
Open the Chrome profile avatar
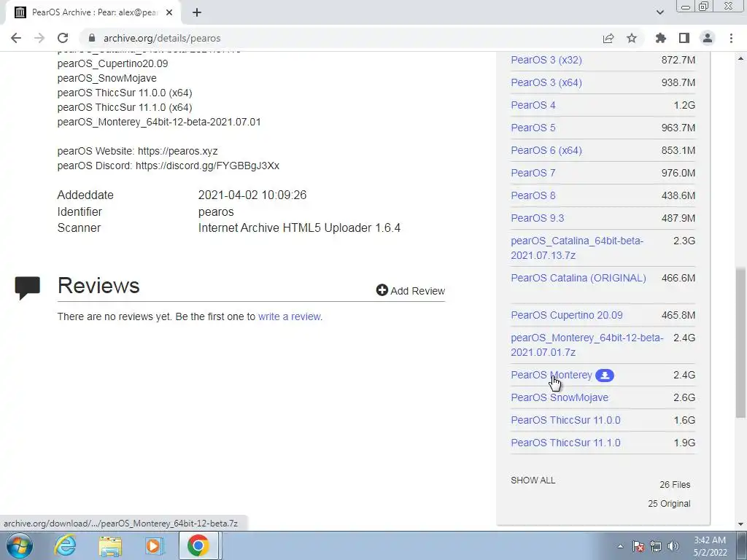point(708,38)
